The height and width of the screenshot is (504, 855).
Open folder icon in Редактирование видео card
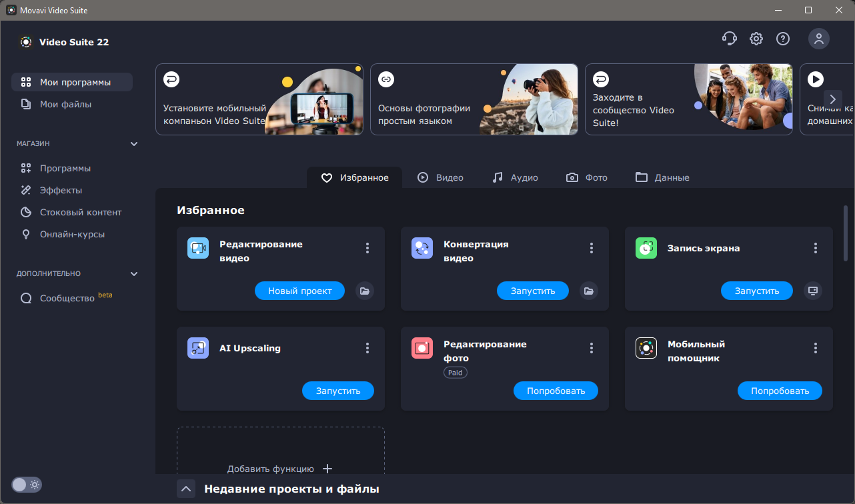pyautogui.click(x=364, y=291)
